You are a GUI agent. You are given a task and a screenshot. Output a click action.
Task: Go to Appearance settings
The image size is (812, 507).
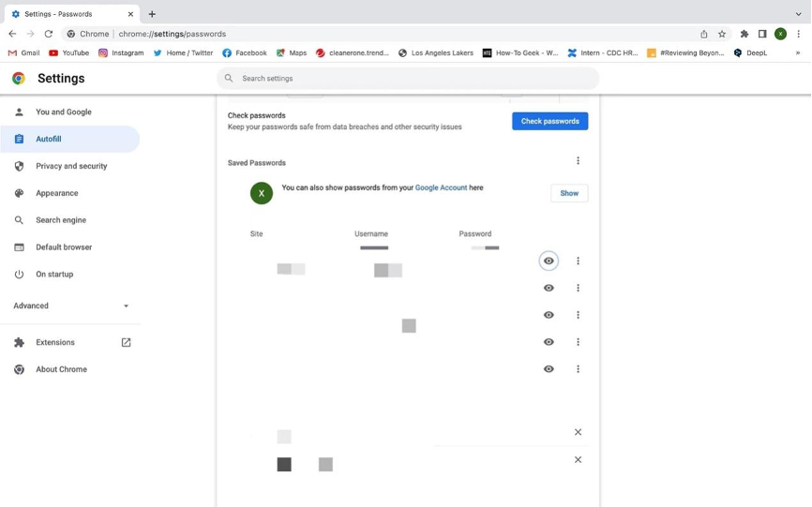click(x=56, y=193)
